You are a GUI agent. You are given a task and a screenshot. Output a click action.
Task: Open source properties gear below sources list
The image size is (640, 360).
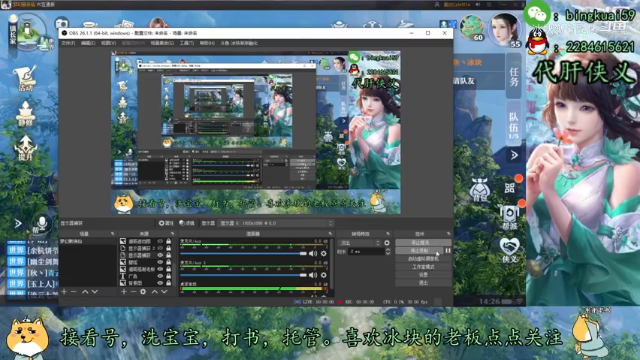click(143, 291)
